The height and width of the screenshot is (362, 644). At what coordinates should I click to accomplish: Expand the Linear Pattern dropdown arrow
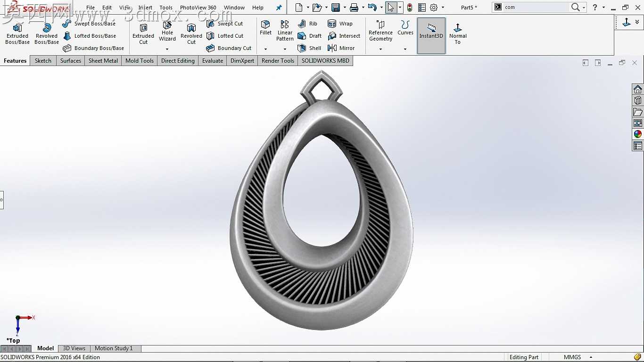coord(285,49)
